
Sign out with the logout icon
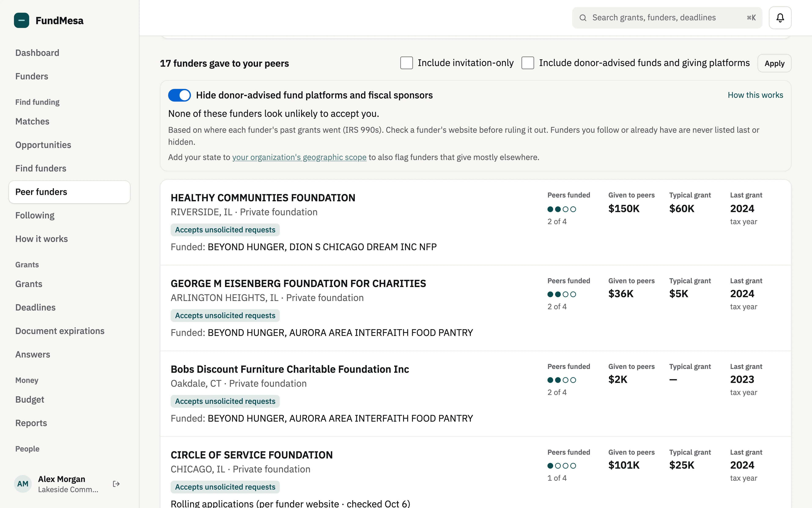[x=116, y=484]
